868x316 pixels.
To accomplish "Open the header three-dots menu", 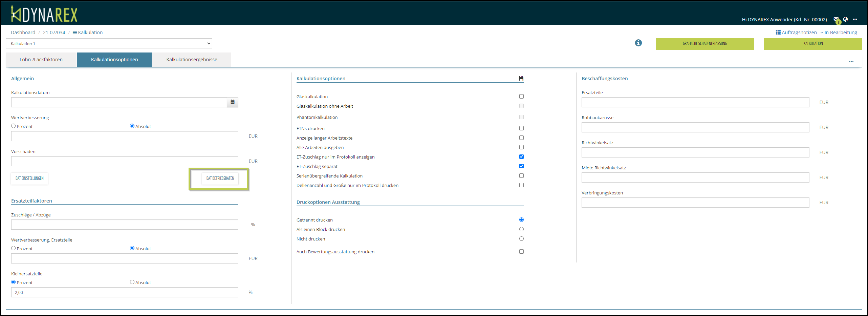I will coord(855,19).
